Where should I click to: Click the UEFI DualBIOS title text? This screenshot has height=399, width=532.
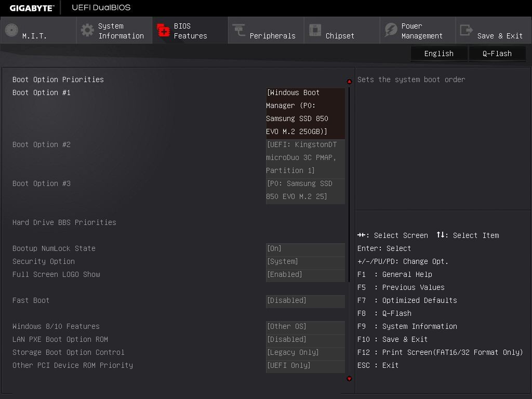tap(101, 7)
